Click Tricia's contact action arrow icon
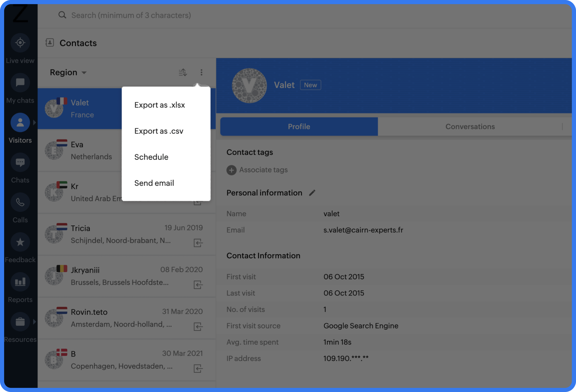Image resolution: width=576 pixels, height=392 pixels. click(198, 243)
